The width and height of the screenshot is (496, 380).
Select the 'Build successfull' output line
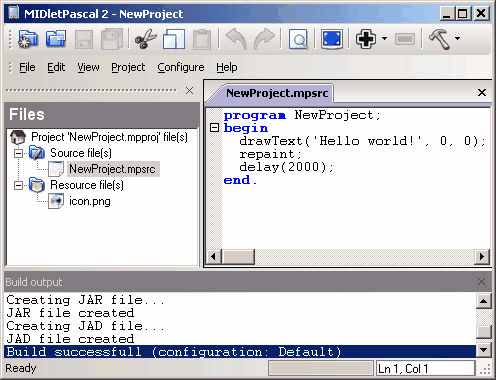(240, 352)
